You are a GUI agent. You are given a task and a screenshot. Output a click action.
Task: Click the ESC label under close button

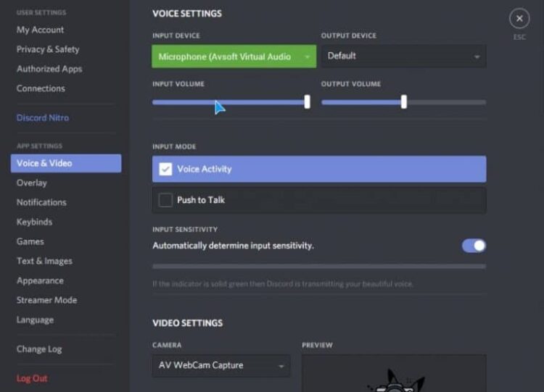tap(519, 37)
